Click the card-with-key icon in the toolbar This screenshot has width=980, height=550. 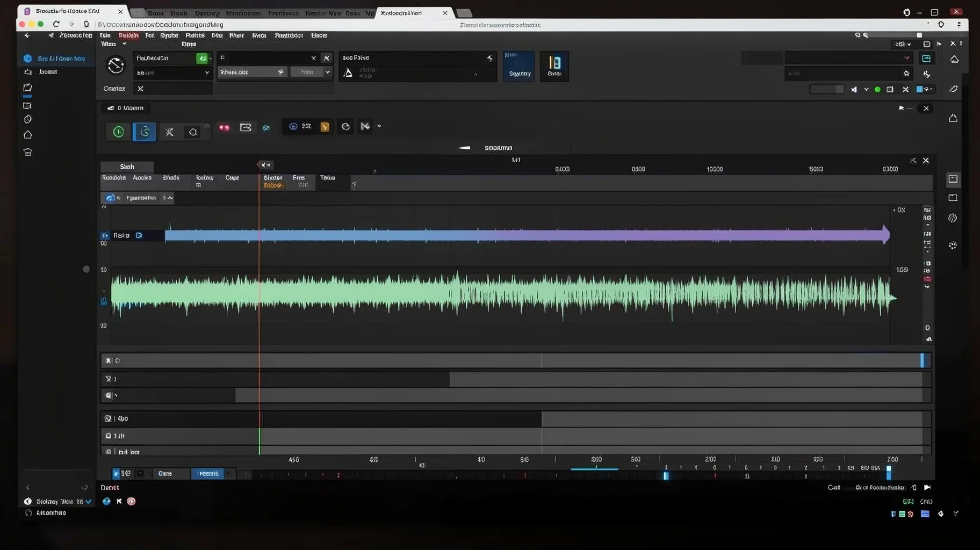click(x=246, y=127)
